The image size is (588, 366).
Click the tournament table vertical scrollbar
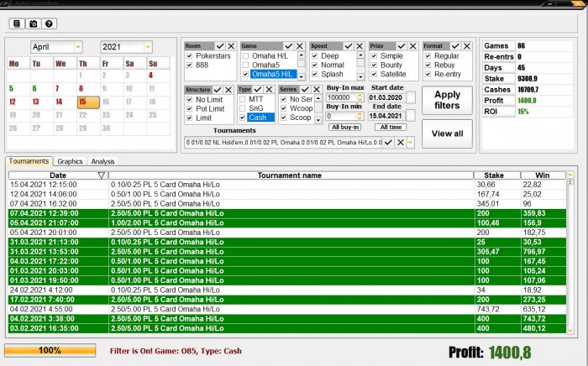[x=570, y=253]
